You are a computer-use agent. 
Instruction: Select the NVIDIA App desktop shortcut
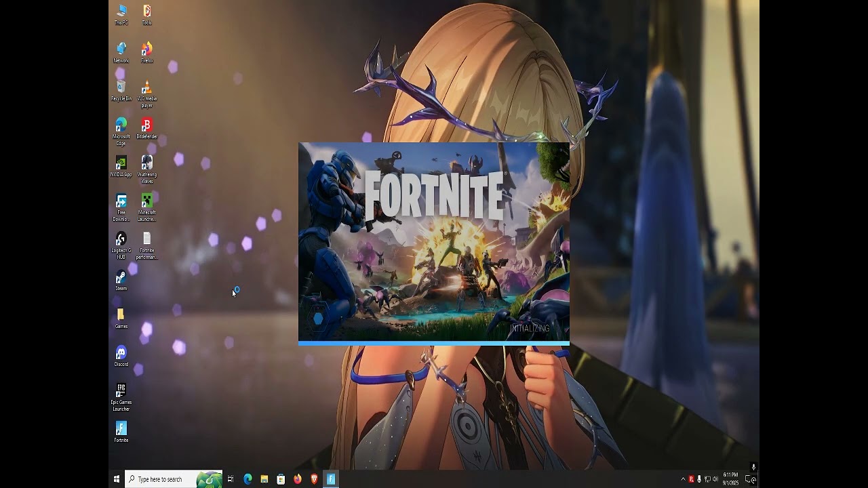[x=121, y=167]
